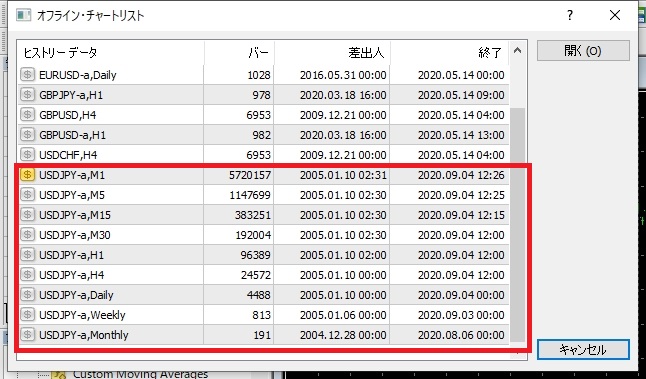Screen dimensions: 646x379
Task: Click end date 2020.05.14 13:00
Action: [x=461, y=135]
